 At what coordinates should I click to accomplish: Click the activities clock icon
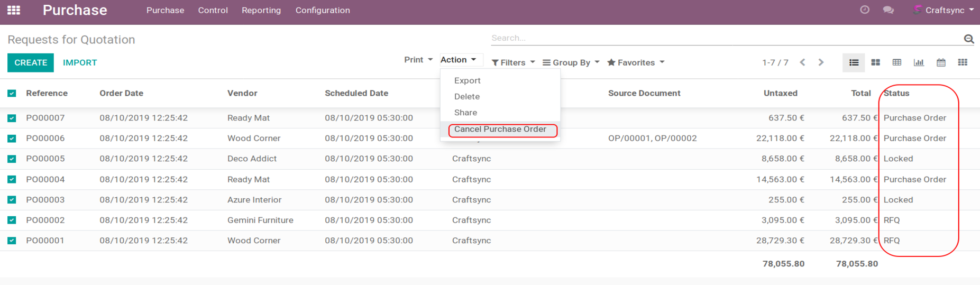point(865,10)
